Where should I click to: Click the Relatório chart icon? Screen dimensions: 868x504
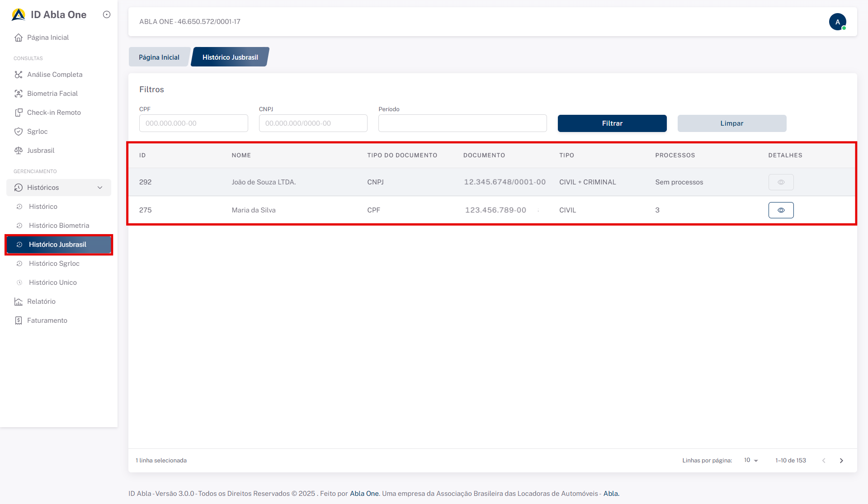pos(18,301)
